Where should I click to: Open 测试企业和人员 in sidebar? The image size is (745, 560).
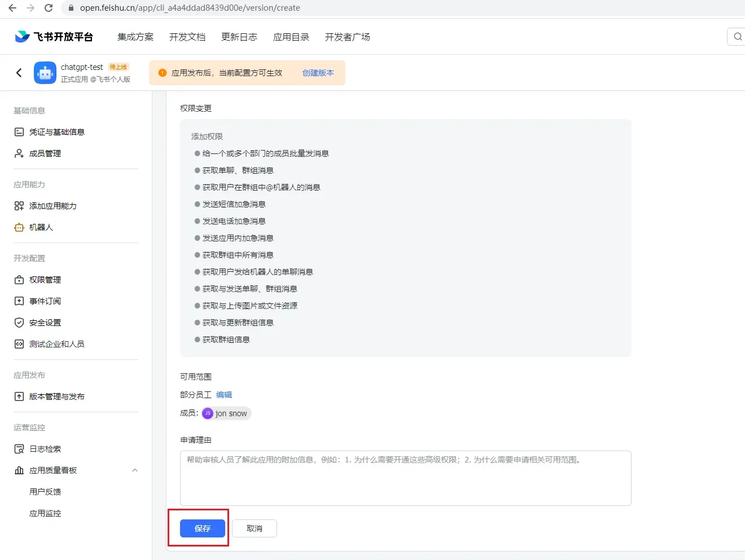tap(57, 344)
